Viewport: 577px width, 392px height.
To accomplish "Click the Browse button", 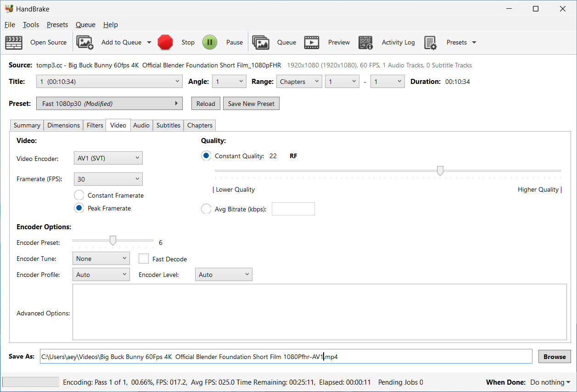I will click(555, 357).
